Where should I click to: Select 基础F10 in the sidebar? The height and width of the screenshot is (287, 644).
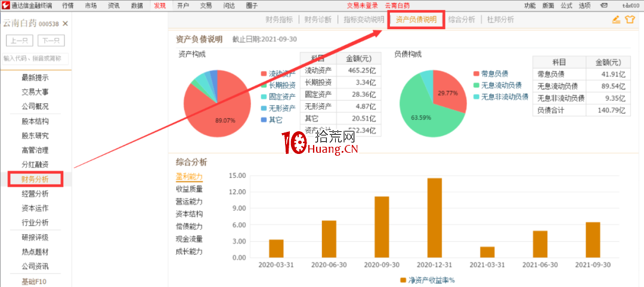coord(35,282)
